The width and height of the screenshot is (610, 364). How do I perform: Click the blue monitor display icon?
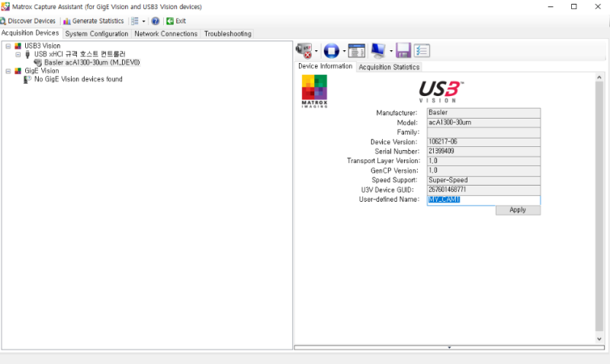tap(378, 51)
